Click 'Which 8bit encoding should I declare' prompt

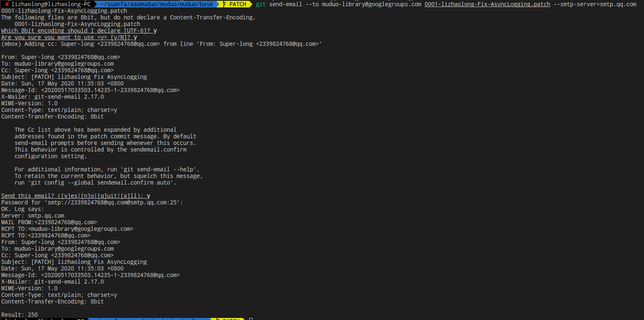coord(79,31)
